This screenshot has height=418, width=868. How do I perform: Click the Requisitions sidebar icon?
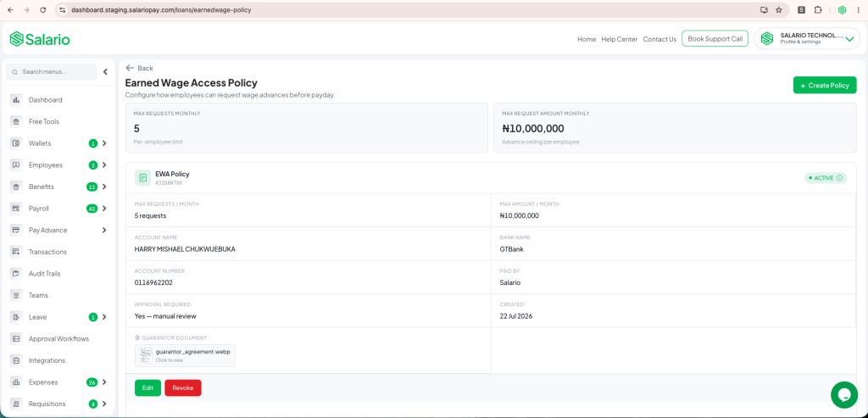16,404
